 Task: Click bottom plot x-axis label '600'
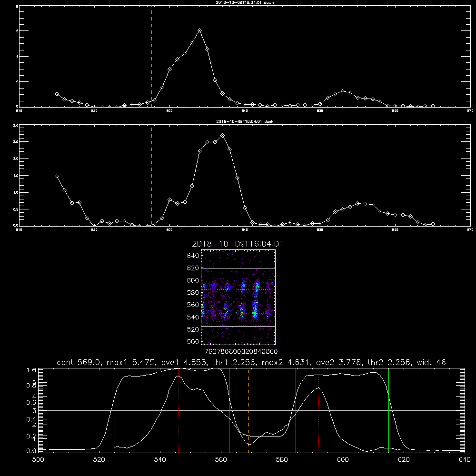[x=343, y=460]
